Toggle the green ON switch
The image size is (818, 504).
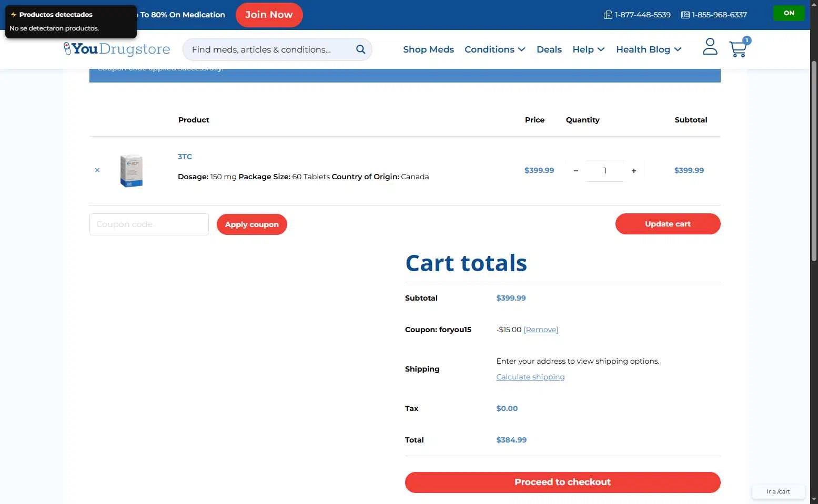click(789, 13)
